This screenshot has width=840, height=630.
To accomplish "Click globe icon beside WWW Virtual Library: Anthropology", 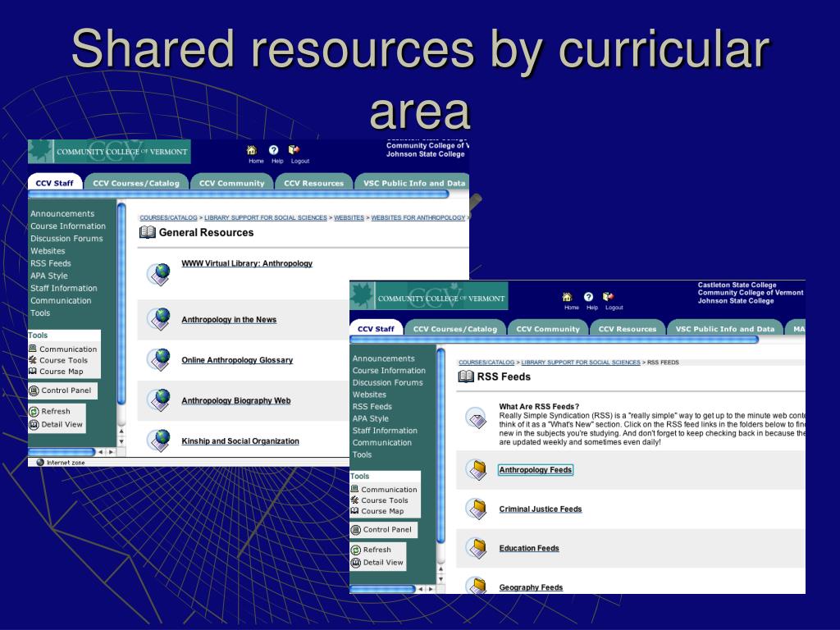I will coord(159,274).
